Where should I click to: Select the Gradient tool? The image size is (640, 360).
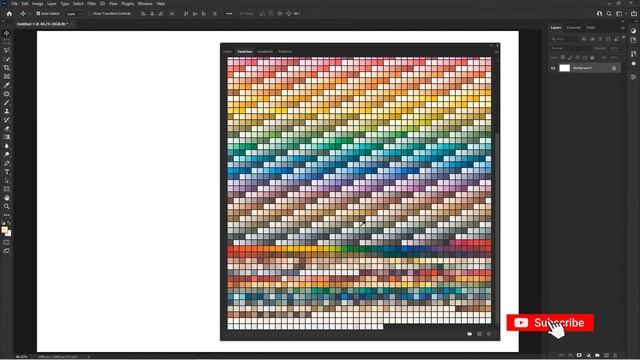click(7, 137)
